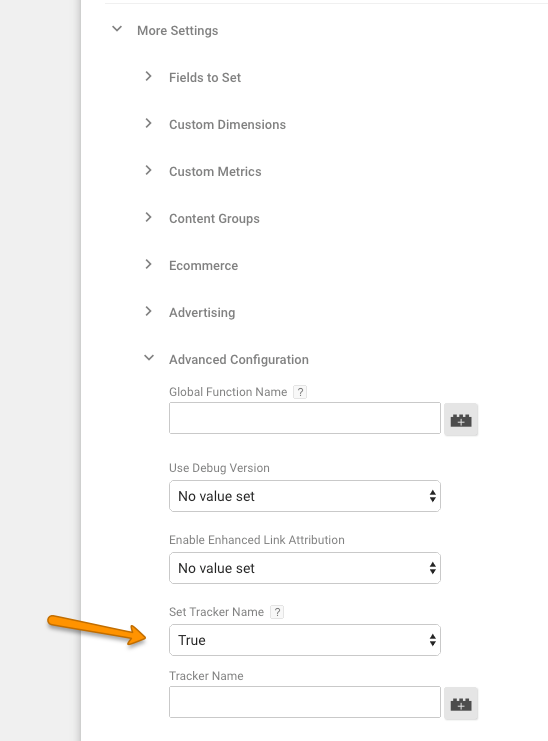Image resolution: width=548 pixels, height=741 pixels.
Task: Click the Custom Dimensions label text
Action: click(227, 125)
